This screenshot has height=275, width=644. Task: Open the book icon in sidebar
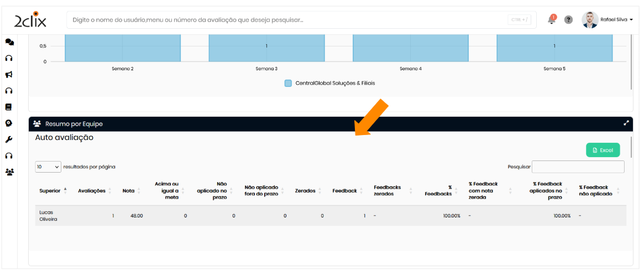coord(9,107)
